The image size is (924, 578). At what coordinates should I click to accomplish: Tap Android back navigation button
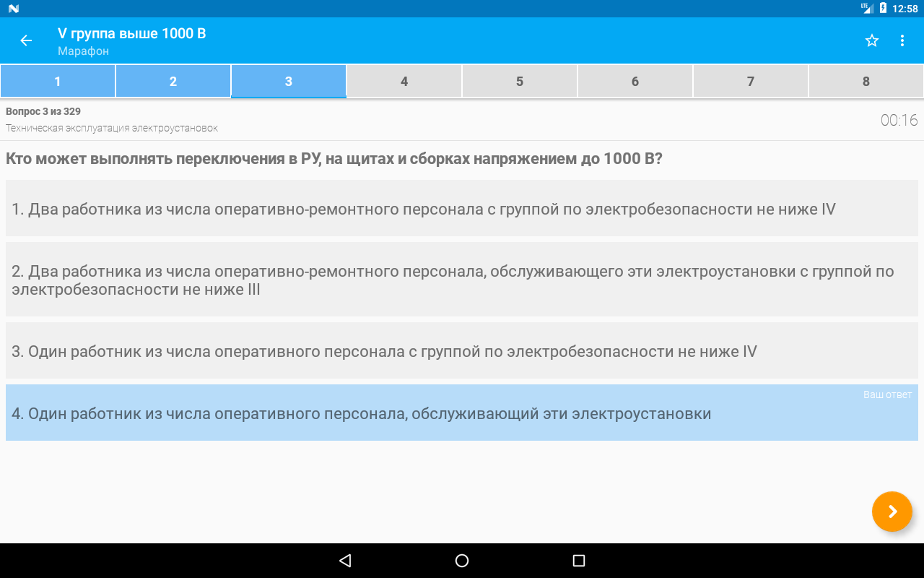(x=345, y=561)
